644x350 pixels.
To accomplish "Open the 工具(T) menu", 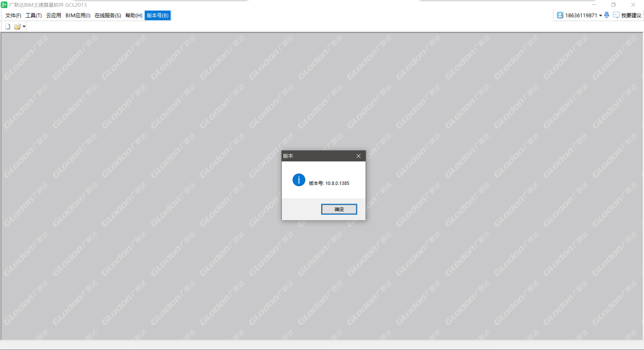I will click(x=34, y=15).
